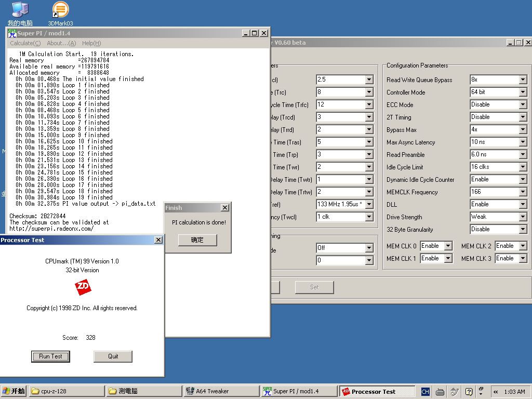Screen dimensions: 532x399
Task: Click the 1:03 AM taskbar clock
Action: [x=514, y=392]
